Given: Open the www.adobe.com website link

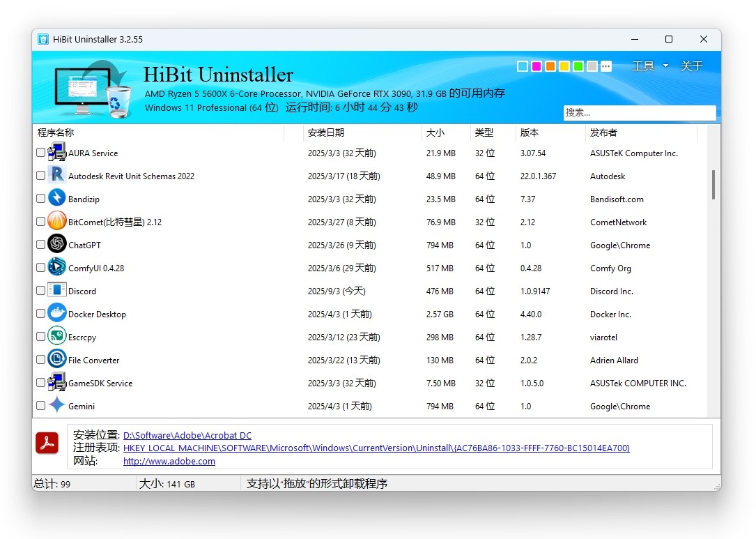Looking at the screenshot, I should (x=169, y=462).
